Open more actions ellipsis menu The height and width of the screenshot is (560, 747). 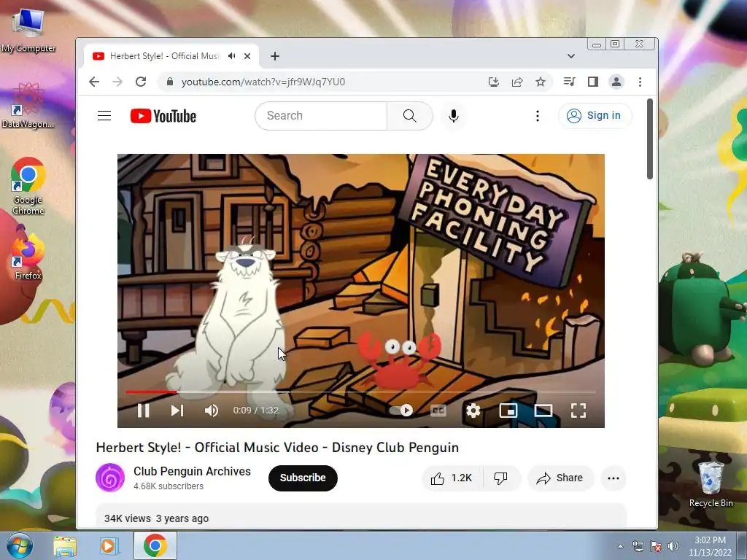pyautogui.click(x=614, y=478)
